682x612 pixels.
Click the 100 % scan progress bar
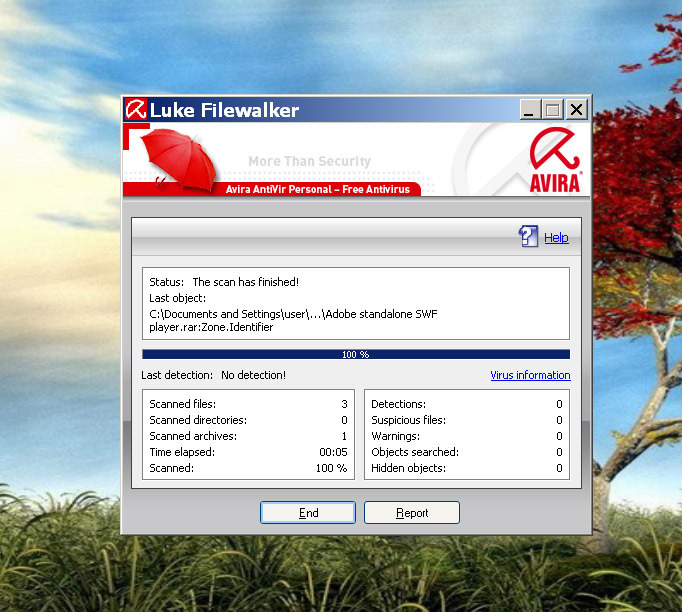pyautogui.click(x=356, y=354)
